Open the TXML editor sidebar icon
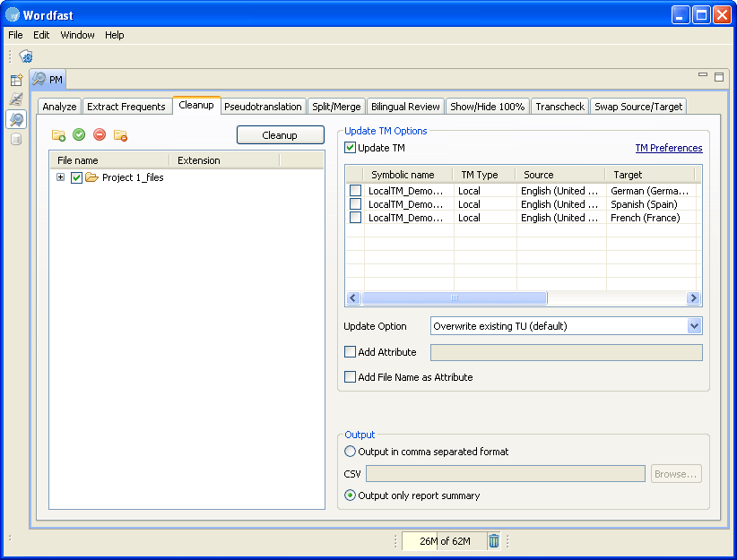The height and width of the screenshot is (560, 737). tap(16, 99)
